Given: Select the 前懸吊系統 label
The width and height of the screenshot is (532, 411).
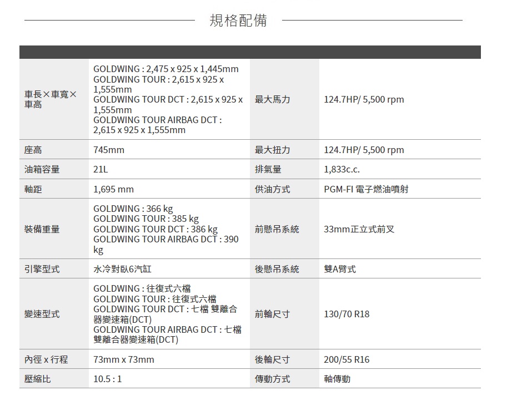Looking at the screenshot, I should [277, 229].
